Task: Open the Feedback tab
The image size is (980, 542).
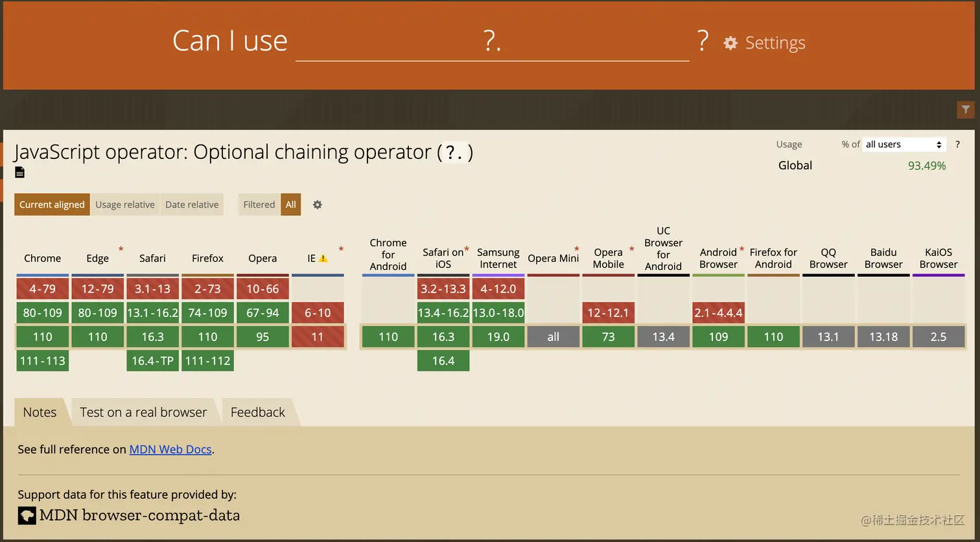Action: coord(258,412)
